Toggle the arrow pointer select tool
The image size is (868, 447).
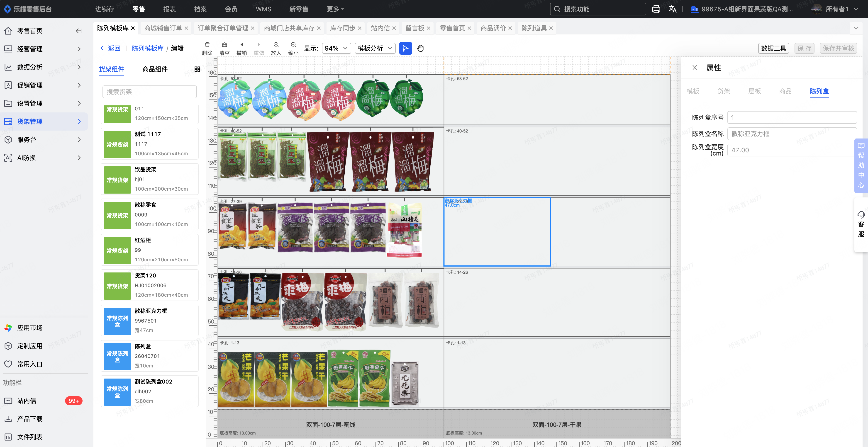pyautogui.click(x=405, y=49)
